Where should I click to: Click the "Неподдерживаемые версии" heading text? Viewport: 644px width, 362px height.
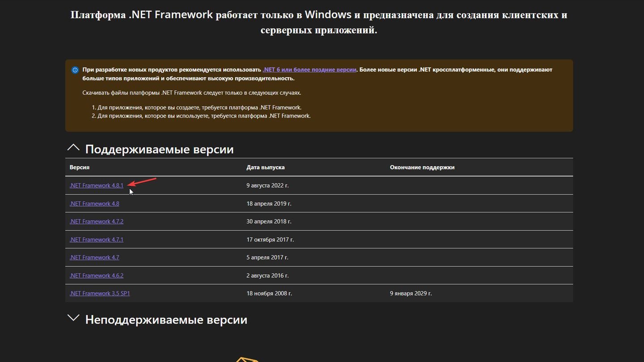coord(166,320)
